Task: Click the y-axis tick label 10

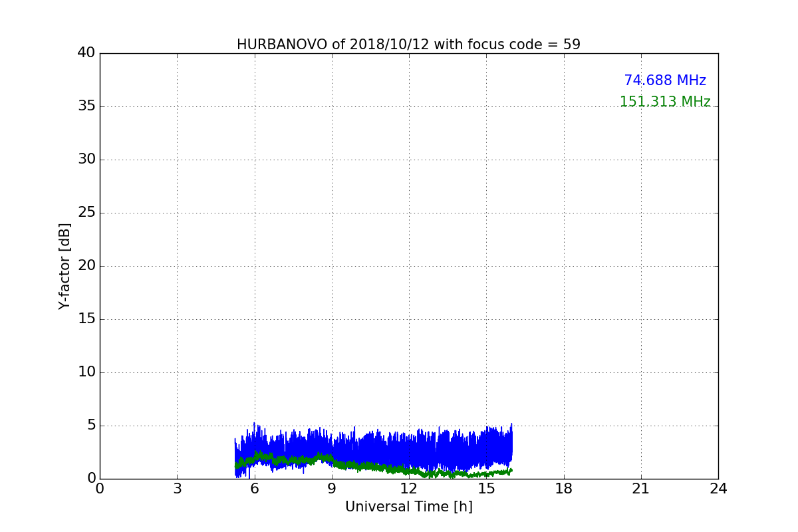Action: click(86, 372)
